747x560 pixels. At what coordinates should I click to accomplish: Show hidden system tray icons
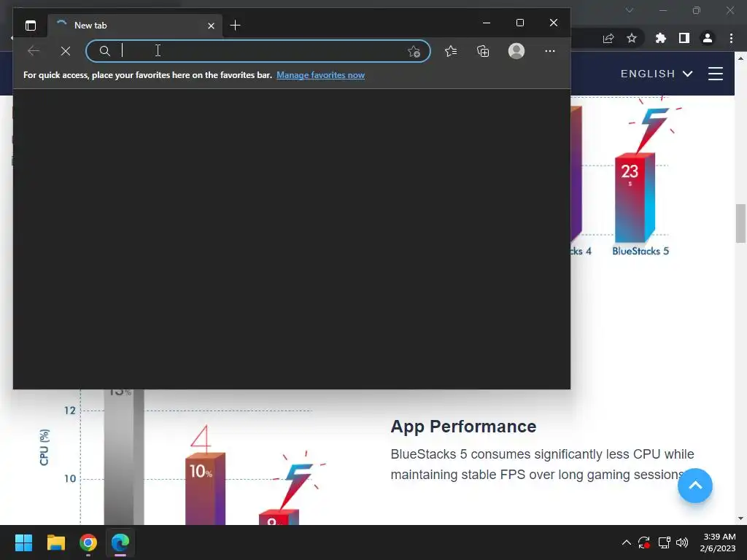(x=627, y=542)
